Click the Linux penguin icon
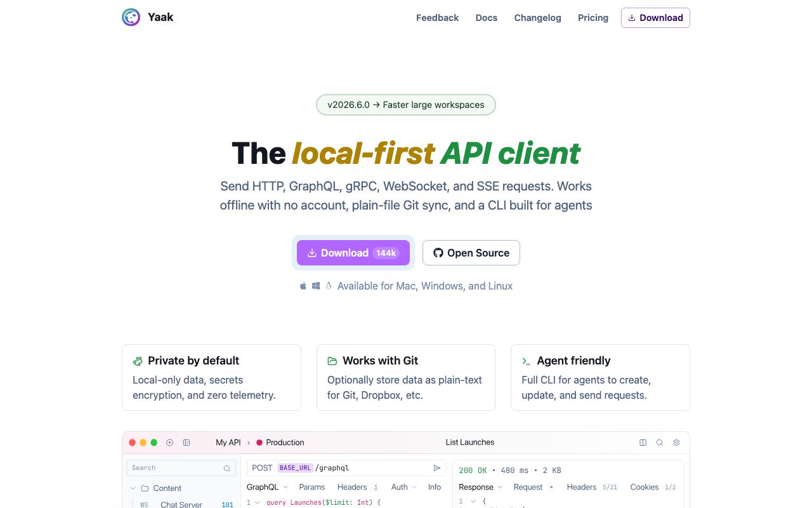812x508 pixels. tap(329, 286)
